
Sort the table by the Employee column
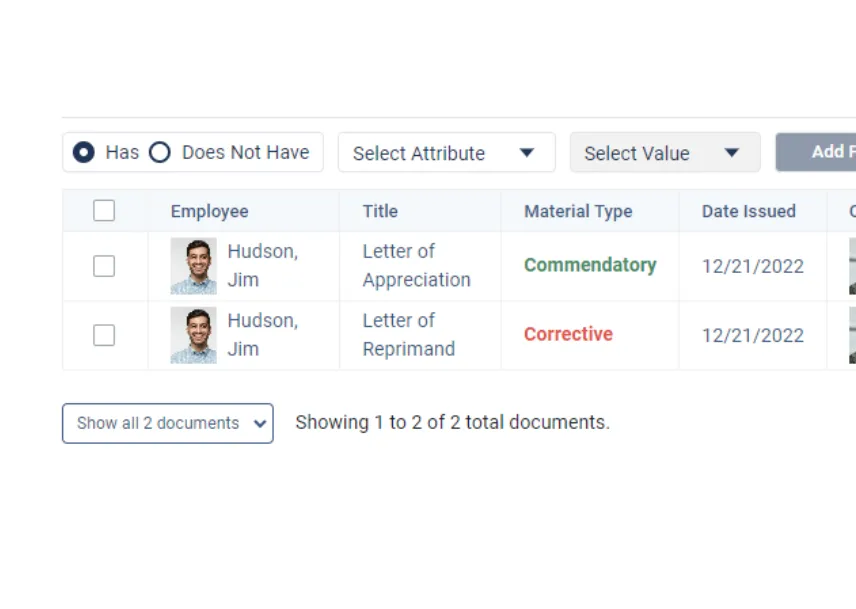(209, 211)
